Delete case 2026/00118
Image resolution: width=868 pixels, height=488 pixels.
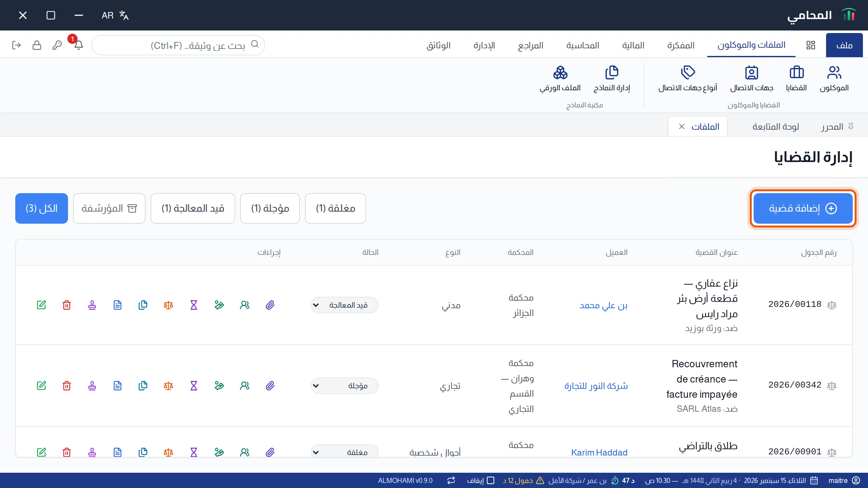(x=67, y=305)
